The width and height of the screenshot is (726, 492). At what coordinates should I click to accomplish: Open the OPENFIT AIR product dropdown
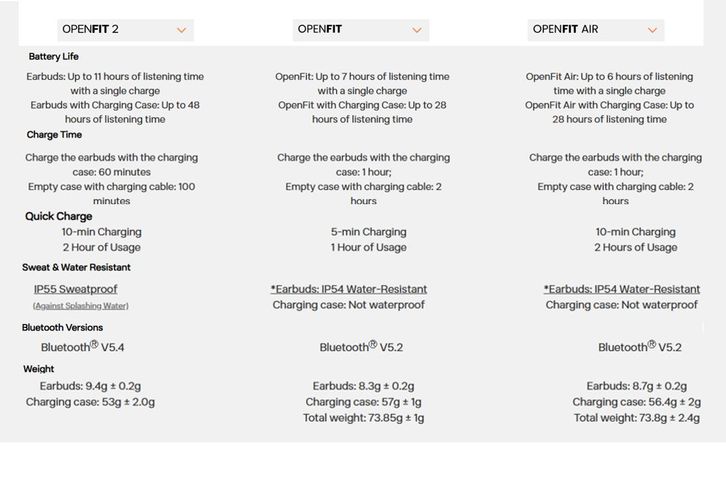(595, 30)
